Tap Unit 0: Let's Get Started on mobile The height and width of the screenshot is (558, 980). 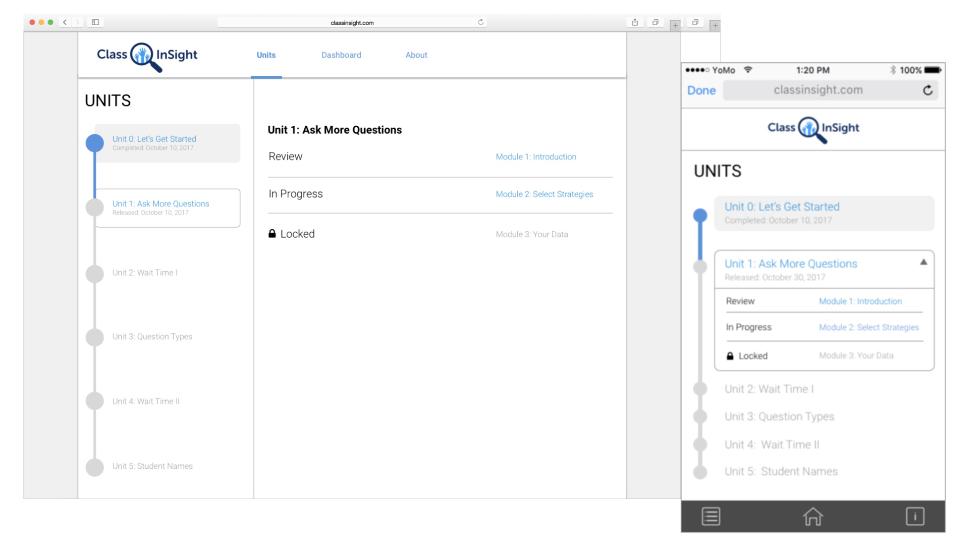824,213
